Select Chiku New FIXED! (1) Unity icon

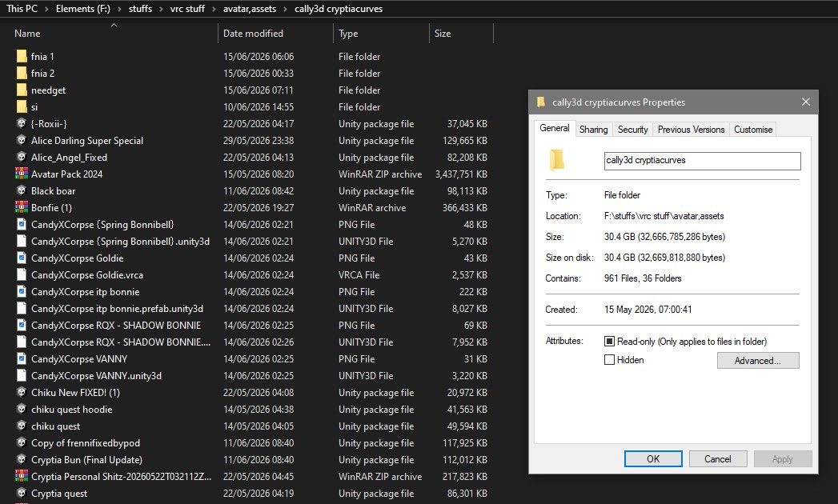click(22, 392)
